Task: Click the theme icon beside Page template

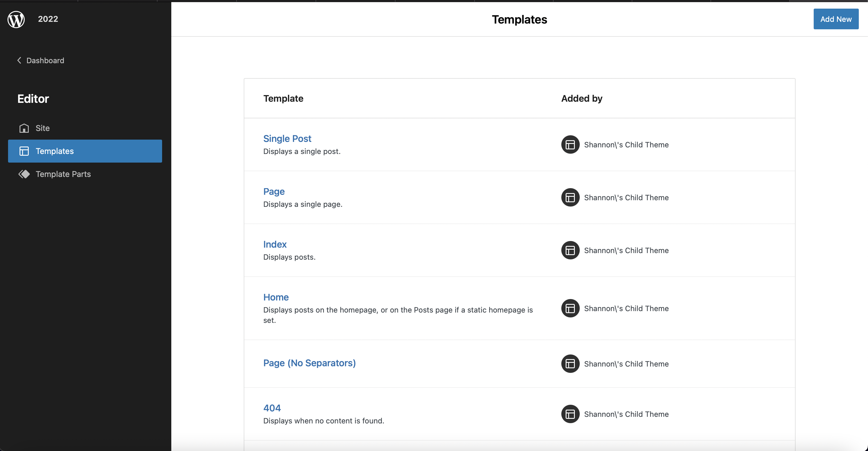Action: point(570,197)
